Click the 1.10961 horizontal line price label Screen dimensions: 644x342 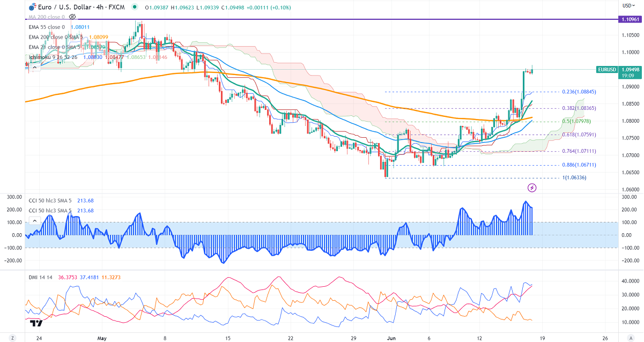point(630,19)
